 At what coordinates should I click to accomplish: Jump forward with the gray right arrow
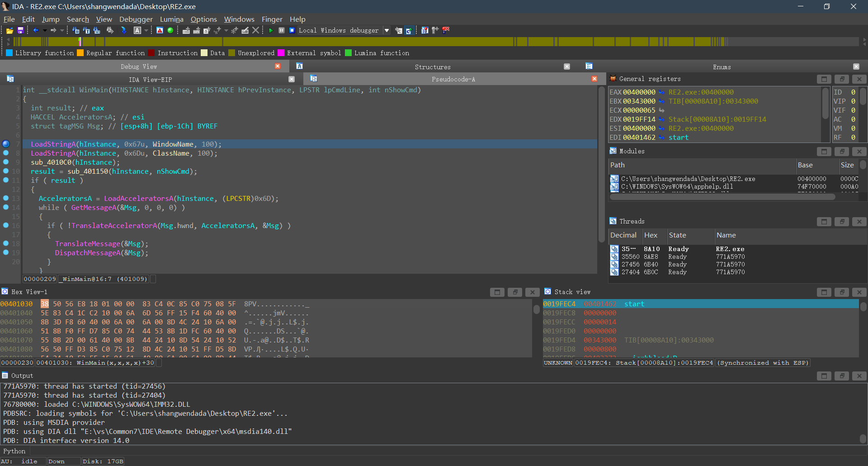coord(53,30)
